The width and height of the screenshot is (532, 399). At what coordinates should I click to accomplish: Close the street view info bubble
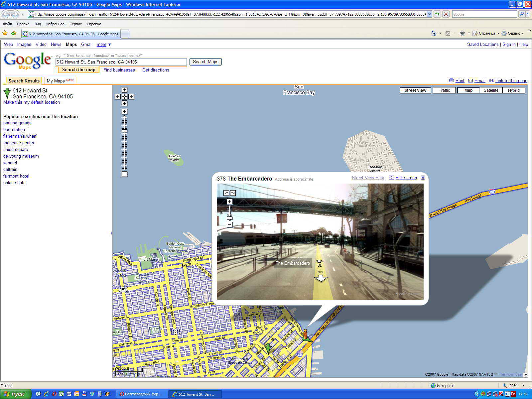[423, 178]
